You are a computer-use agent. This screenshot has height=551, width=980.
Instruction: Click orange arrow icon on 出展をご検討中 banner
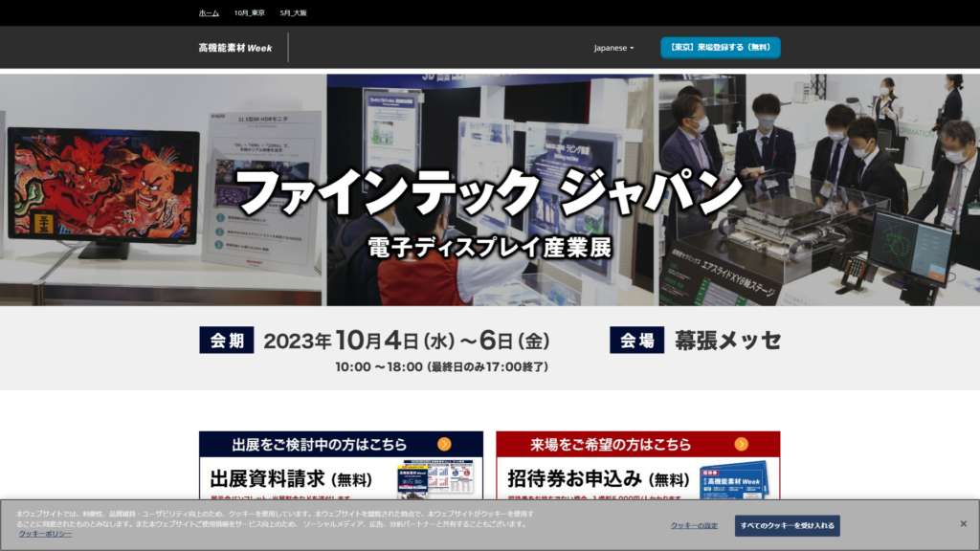tap(444, 444)
